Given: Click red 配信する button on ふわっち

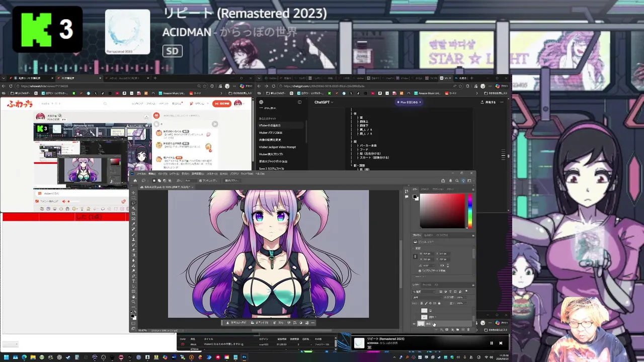Looking at the screenshot, I should (221, 104).
